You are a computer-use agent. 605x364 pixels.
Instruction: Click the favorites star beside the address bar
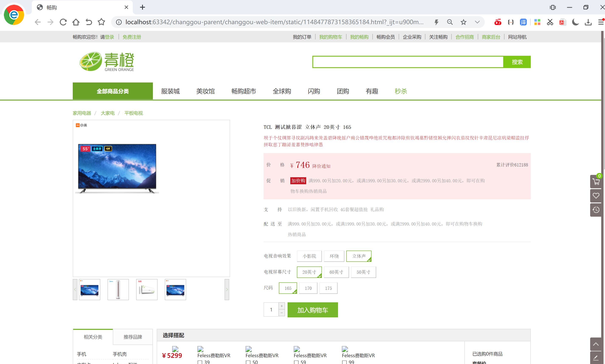(x=101, y=22)
